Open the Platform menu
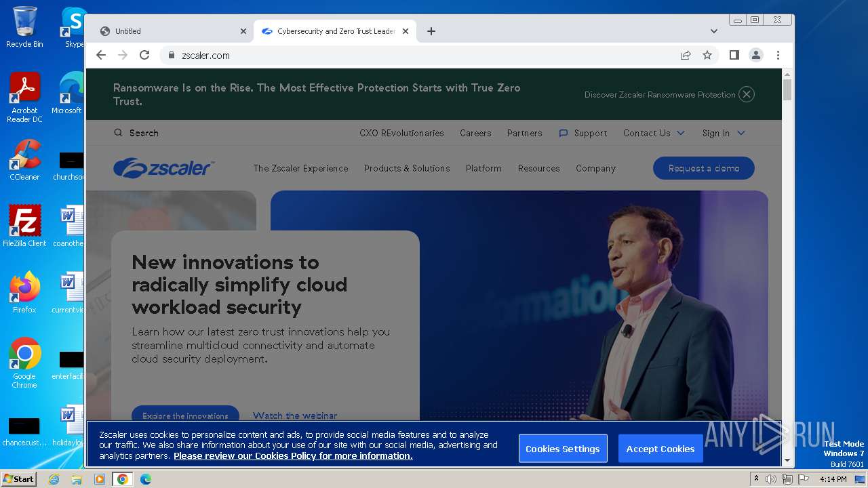The image size is (868, 488). pyautogui.click(x=484, y=168)
